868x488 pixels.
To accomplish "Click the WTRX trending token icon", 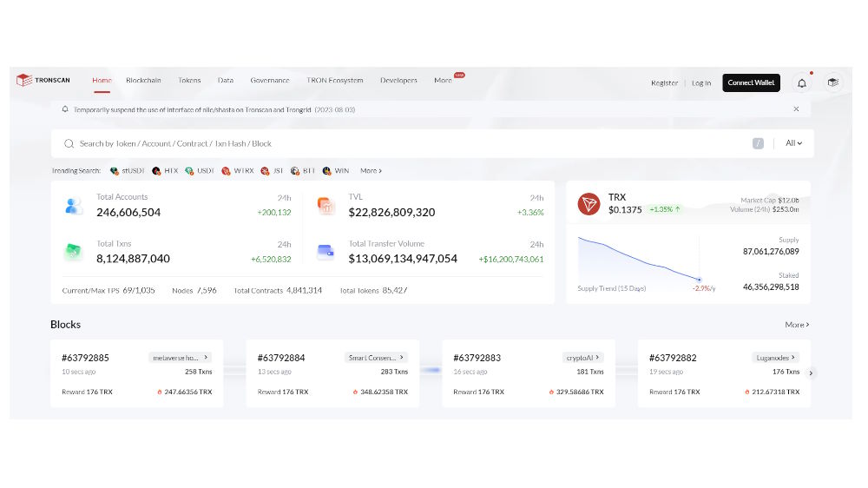I will point(226,171).
